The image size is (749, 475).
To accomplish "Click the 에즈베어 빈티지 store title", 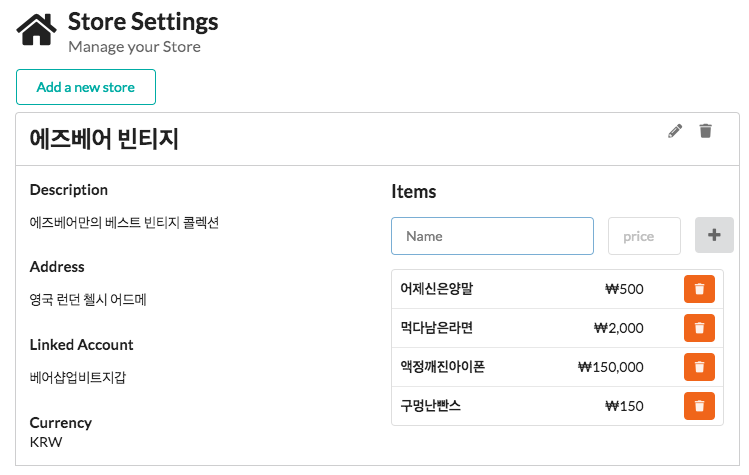I will pos(103,139).
